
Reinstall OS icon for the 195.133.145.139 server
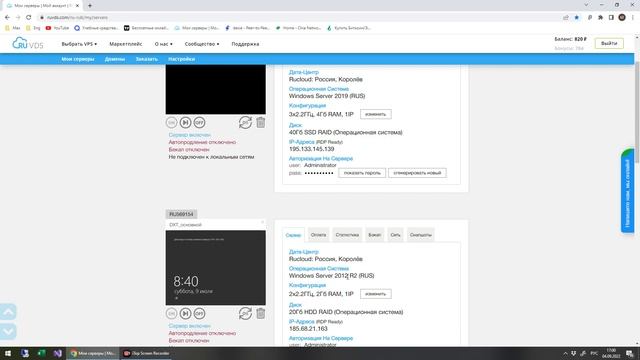[245, 122]
